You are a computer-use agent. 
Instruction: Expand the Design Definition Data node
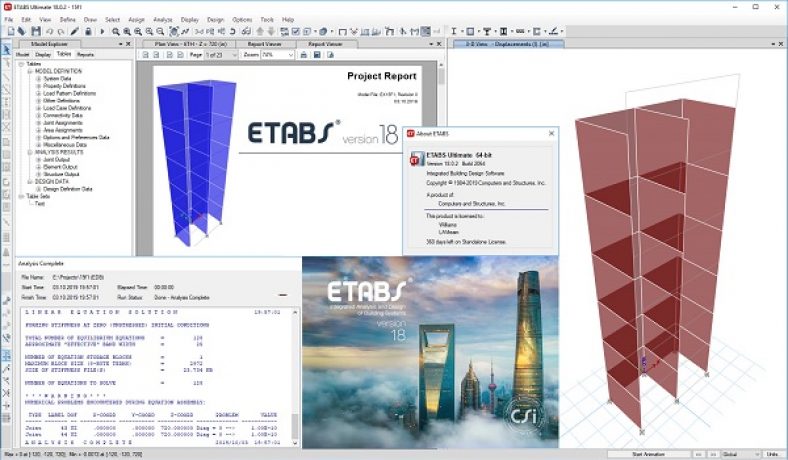[x=38, y=189]
